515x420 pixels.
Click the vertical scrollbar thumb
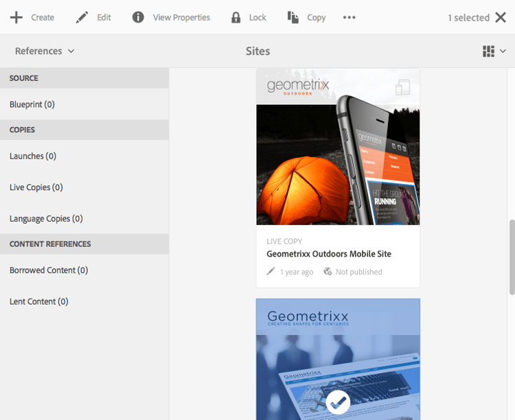click(512, 257)
